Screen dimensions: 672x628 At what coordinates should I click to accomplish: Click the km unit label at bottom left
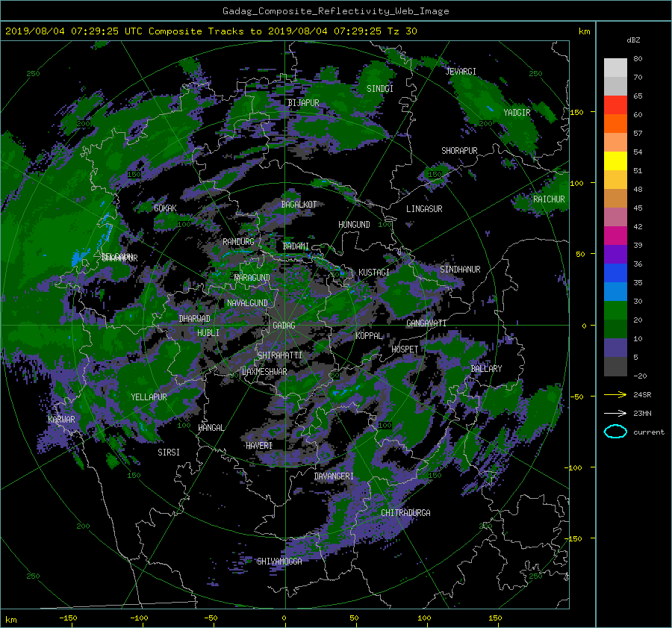click(10, 620)
